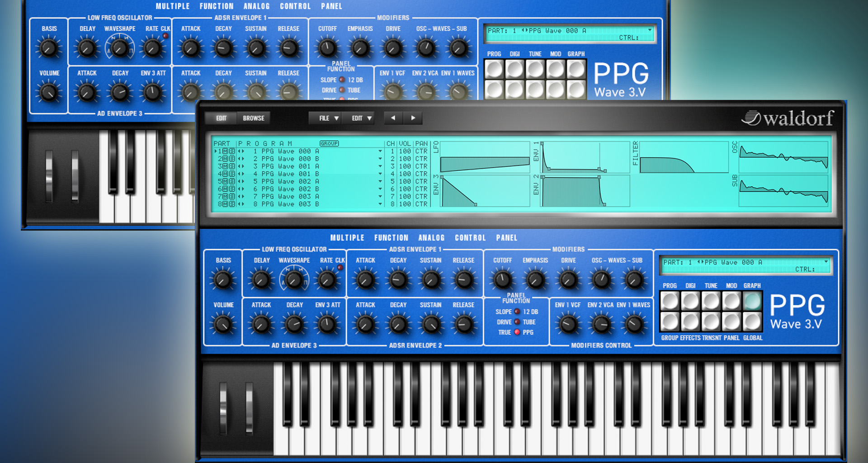Click the EFFECTS page button
The image size is (868, 463).
click(x=690, y=321)
